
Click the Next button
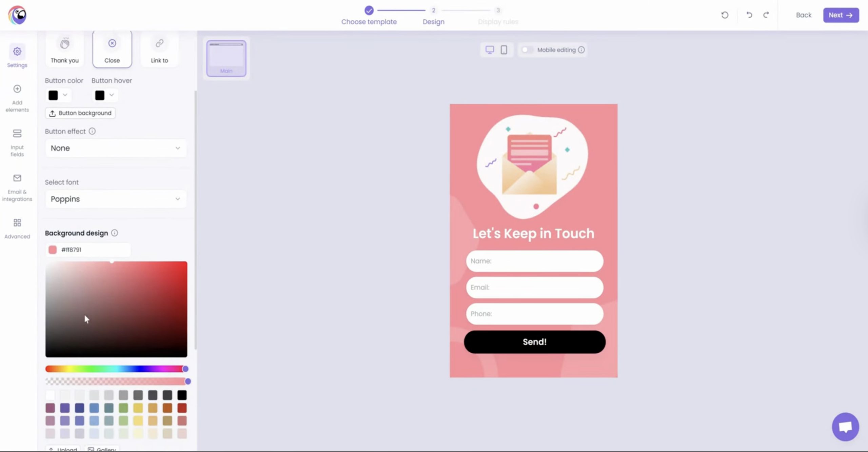[841, 15]
